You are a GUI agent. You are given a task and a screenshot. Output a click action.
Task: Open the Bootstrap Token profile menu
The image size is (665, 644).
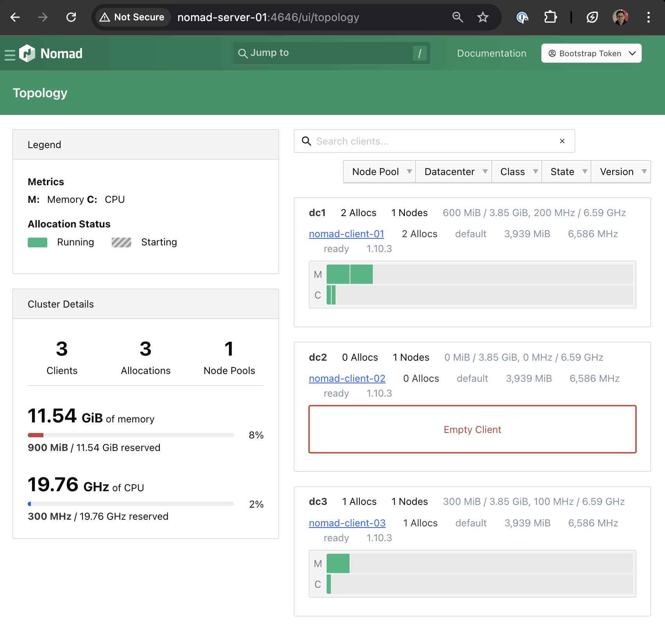pos(591,54)
